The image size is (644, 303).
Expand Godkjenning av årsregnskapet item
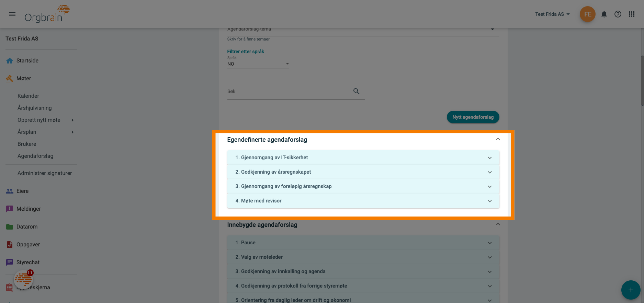(363, 172)
